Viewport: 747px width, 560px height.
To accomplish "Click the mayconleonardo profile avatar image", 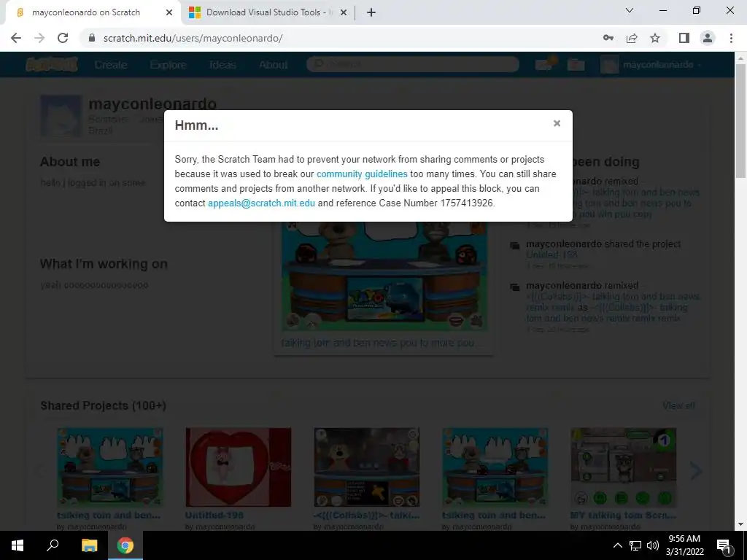I will pyautogui.click(x=61, y=116).
